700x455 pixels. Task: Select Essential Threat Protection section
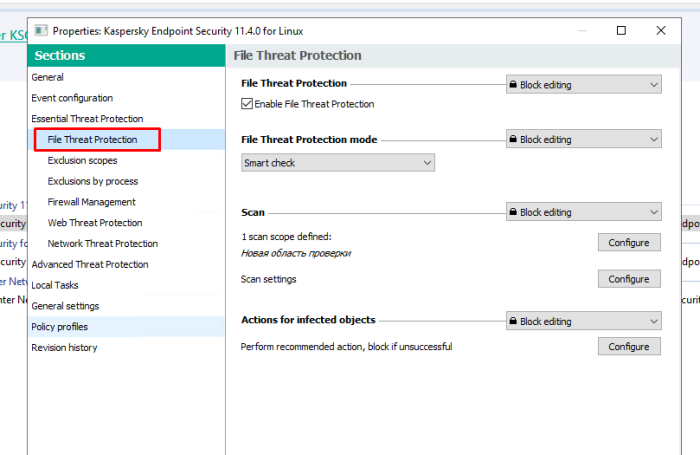(87, 119)
